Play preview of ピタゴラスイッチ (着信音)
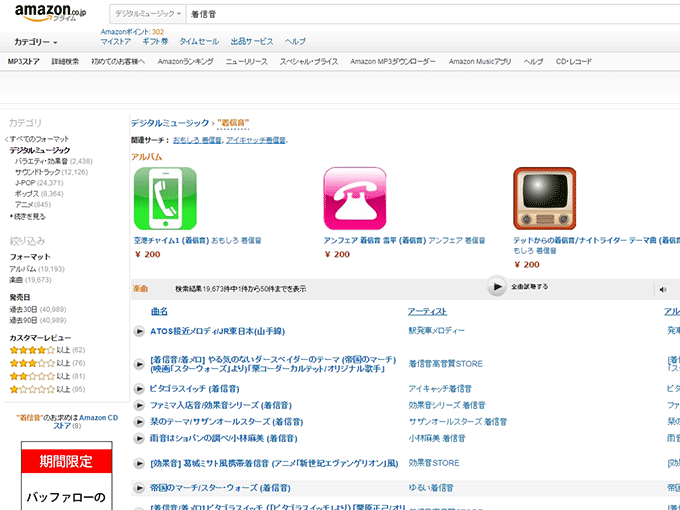Image resolution: width=680 pixels, height=510 pixels. [x=139, y=388]
